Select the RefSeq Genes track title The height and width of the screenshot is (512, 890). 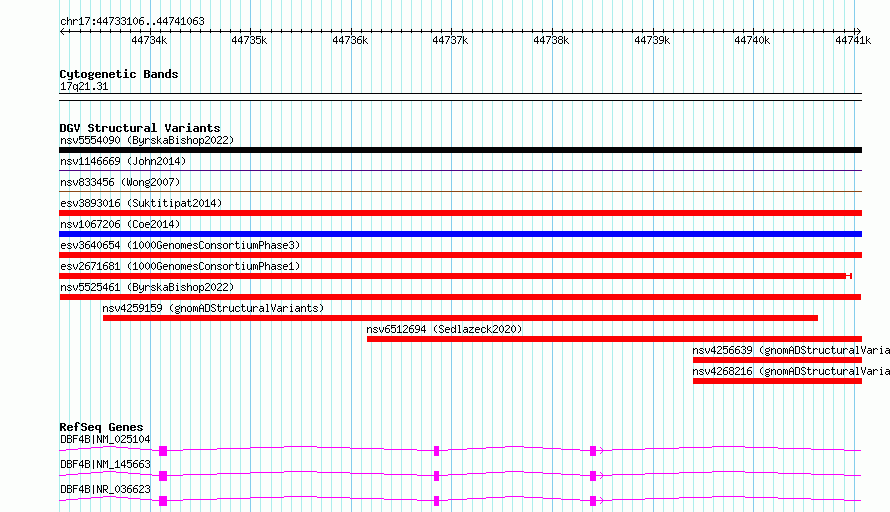click(x=102, y=427)
